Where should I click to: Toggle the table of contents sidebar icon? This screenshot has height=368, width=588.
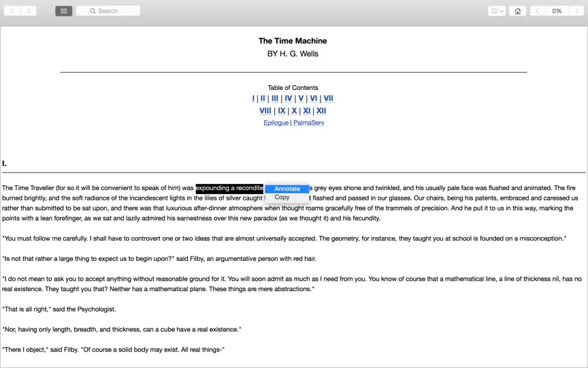(x=64, y=11)
